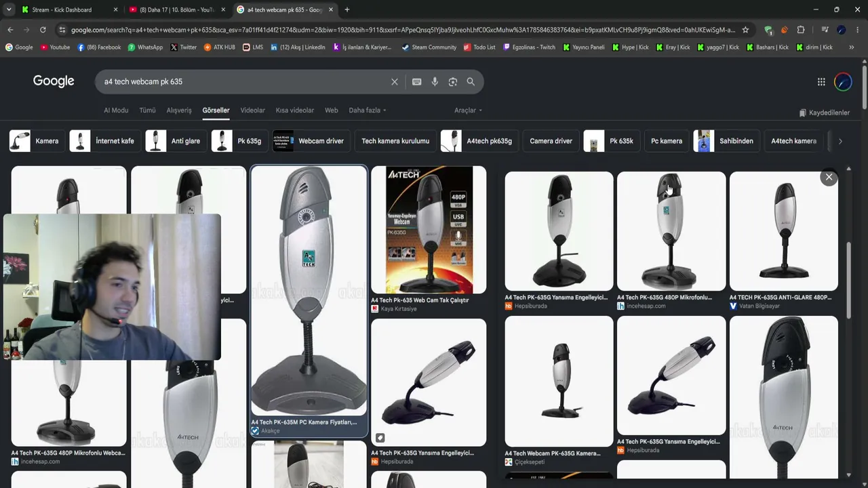Screen dimensions: 868x488
Task: Focus the Google search input field
Action: click(x=244, y=82)
